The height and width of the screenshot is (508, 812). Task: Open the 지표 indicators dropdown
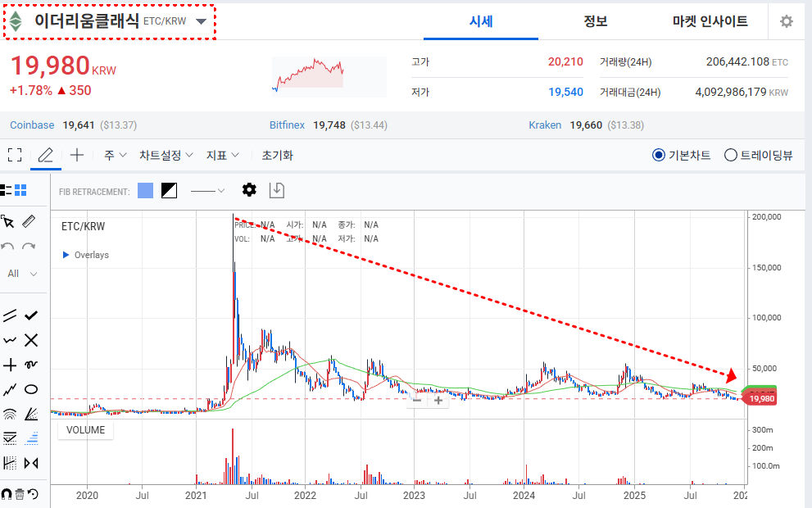click(x=222, y=155)
